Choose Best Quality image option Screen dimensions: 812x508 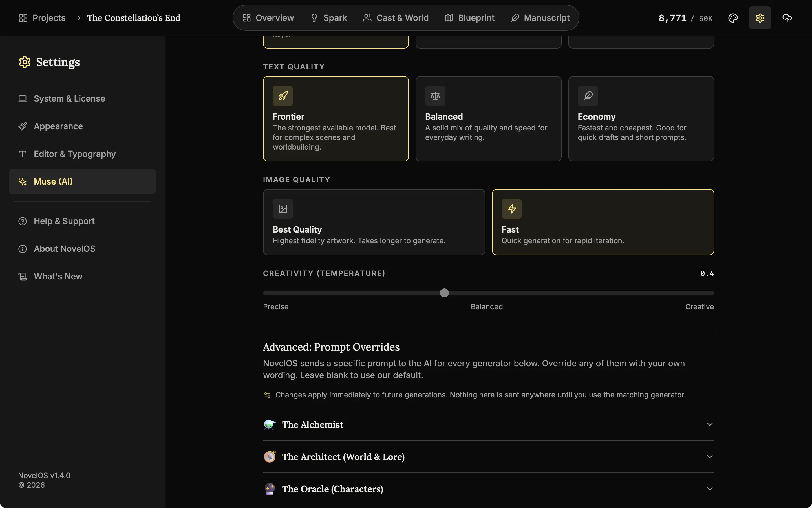tap(374, 222)
